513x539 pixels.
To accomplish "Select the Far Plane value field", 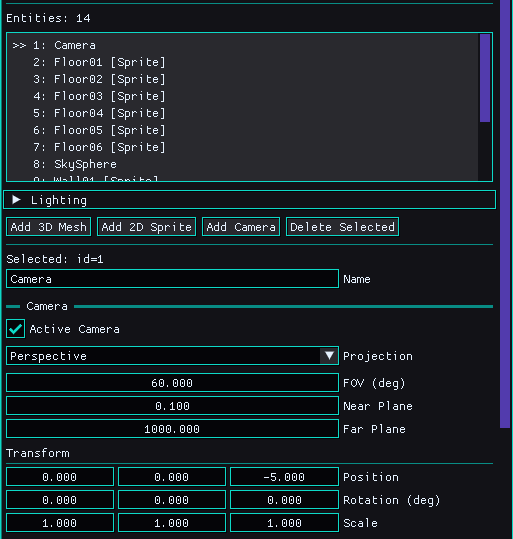I will (x=172, y=429).
